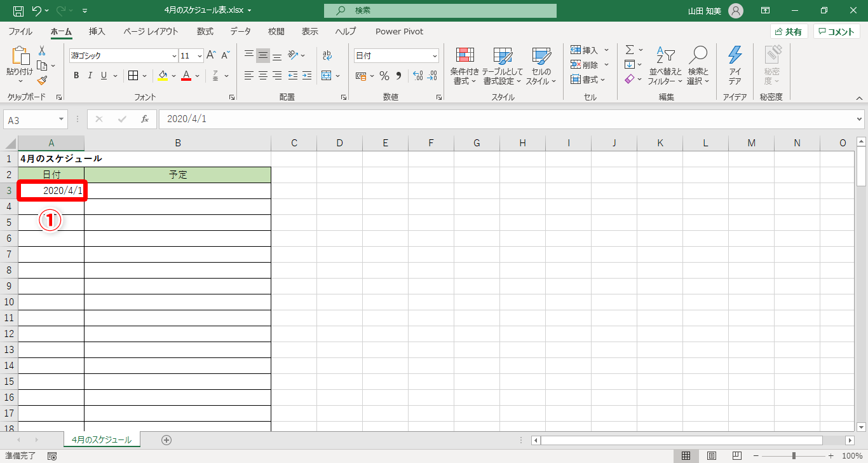This screenshot has height=463, width=868.
Task: Click the Orientation text angle icon
Action: point(293,55)
